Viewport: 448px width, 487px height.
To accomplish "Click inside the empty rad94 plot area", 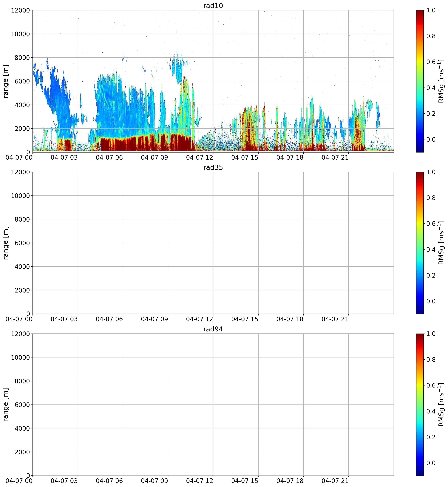I will tap(213, 405).
